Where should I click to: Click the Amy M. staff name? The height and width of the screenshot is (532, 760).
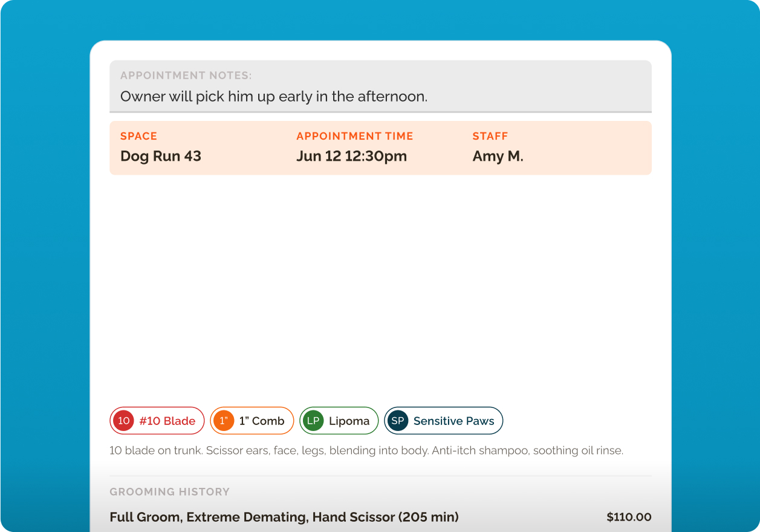(498, 156)
